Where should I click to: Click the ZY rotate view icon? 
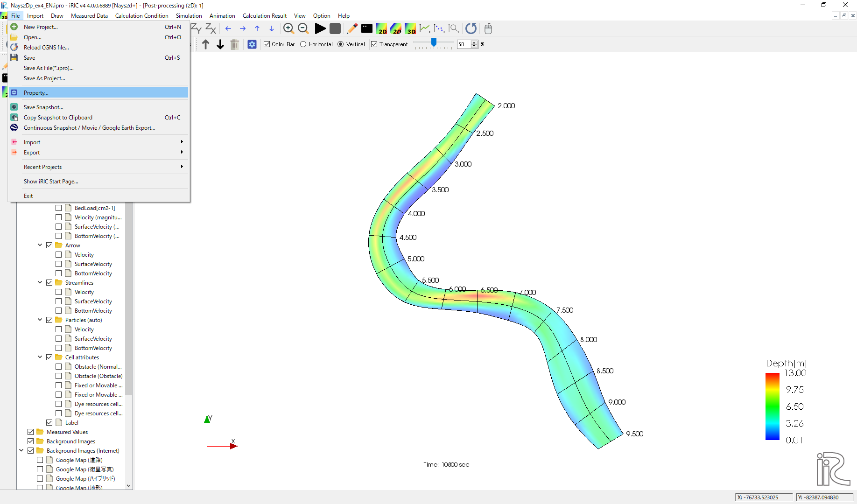pos(196,28)
